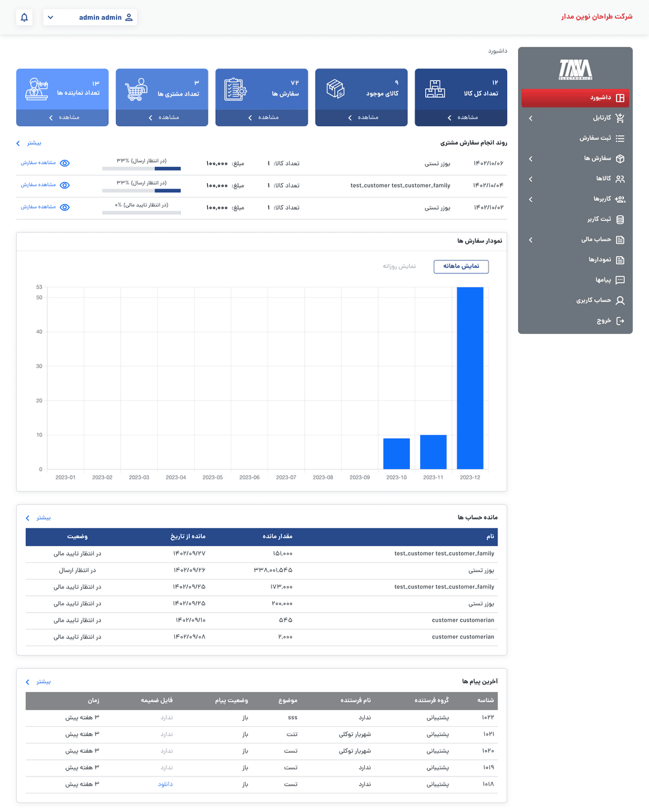Viewport: 649px width, 812px height.
Task: Click the 2023-11 bar in the orders chart
Action: (x=433, y=452)
